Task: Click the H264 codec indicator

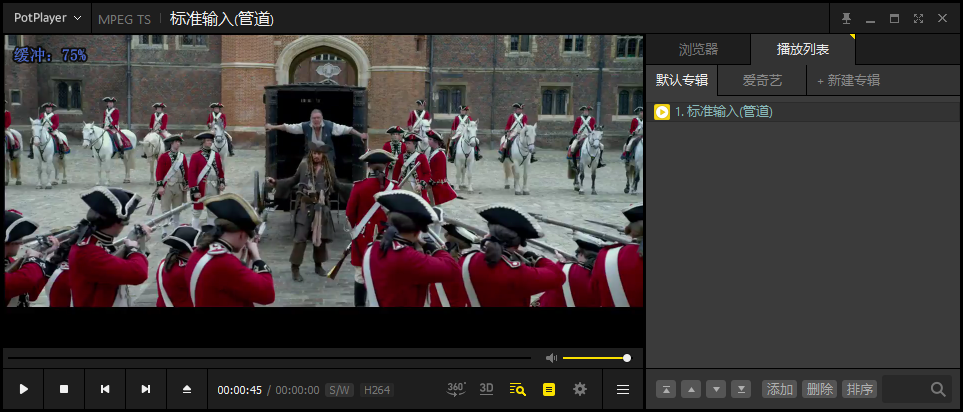Action: click(x=376, y=390)
